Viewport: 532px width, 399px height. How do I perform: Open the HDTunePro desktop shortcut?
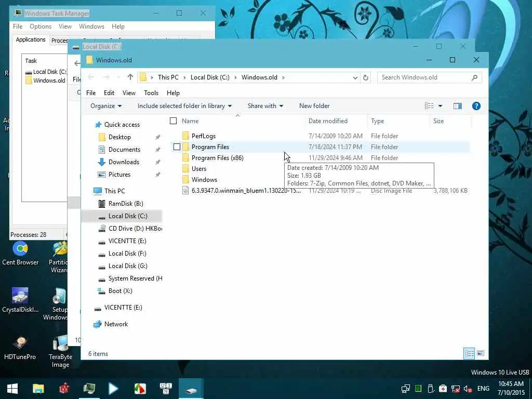point(20,348)
